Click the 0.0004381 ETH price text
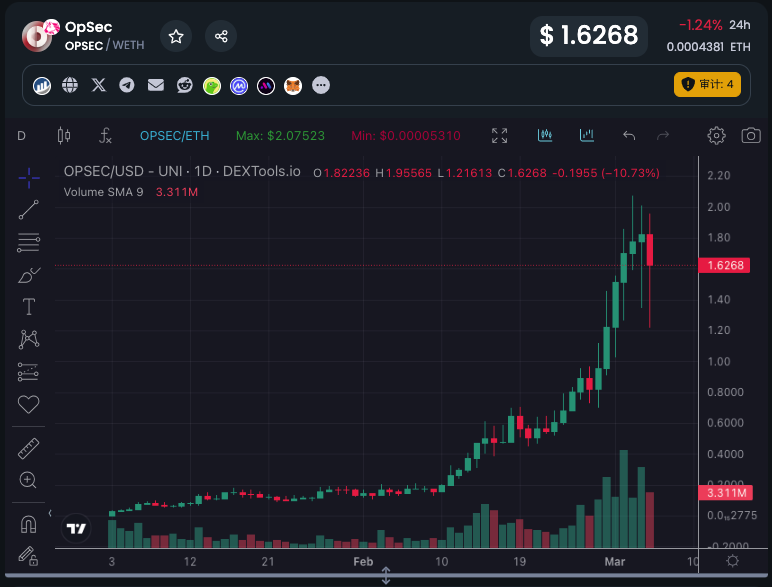This screenshot has height=587, width=772. tap(708, 47)
